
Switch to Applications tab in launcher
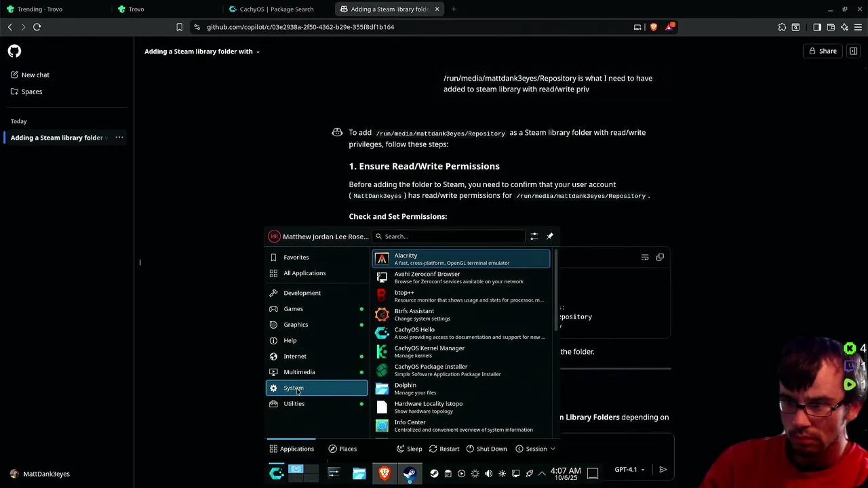tap(292, 449)
